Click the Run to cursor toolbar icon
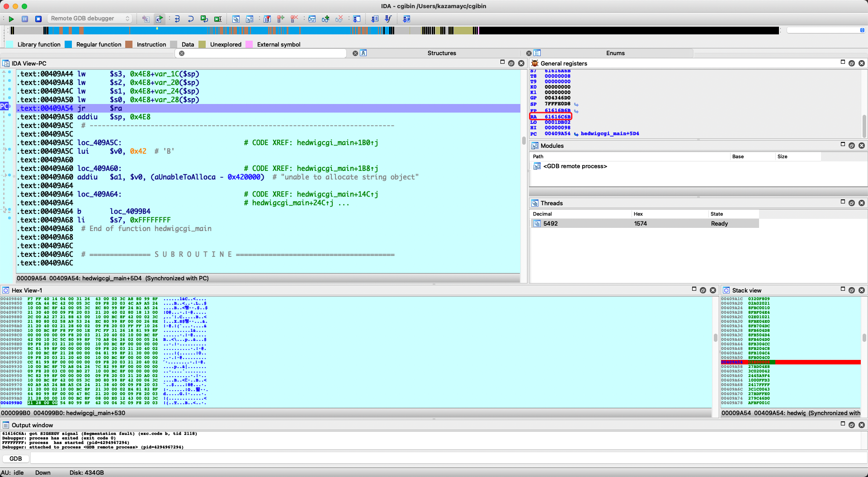The image size is (868, 477). tap(218, 19)
